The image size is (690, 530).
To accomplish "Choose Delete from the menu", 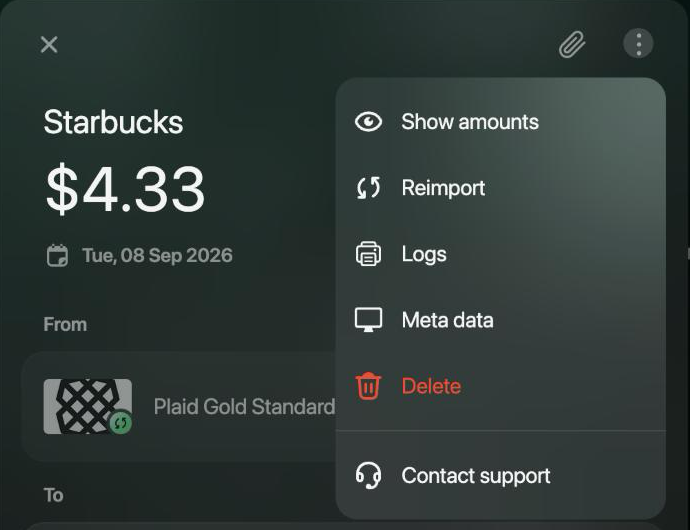I will 431,386.
